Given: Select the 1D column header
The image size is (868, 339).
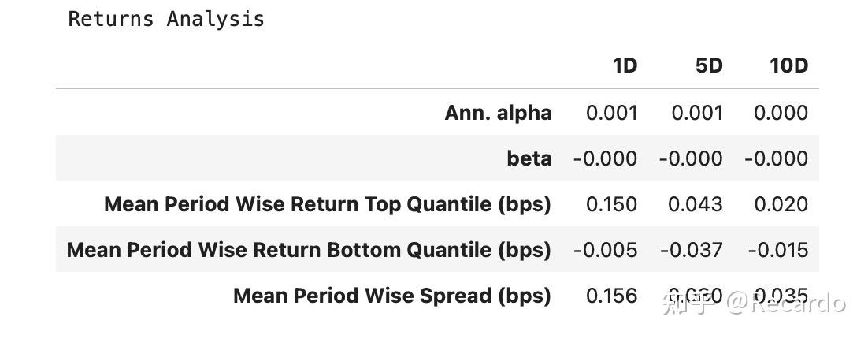Looking at the screenshot, I should click(x=624, y=65).
